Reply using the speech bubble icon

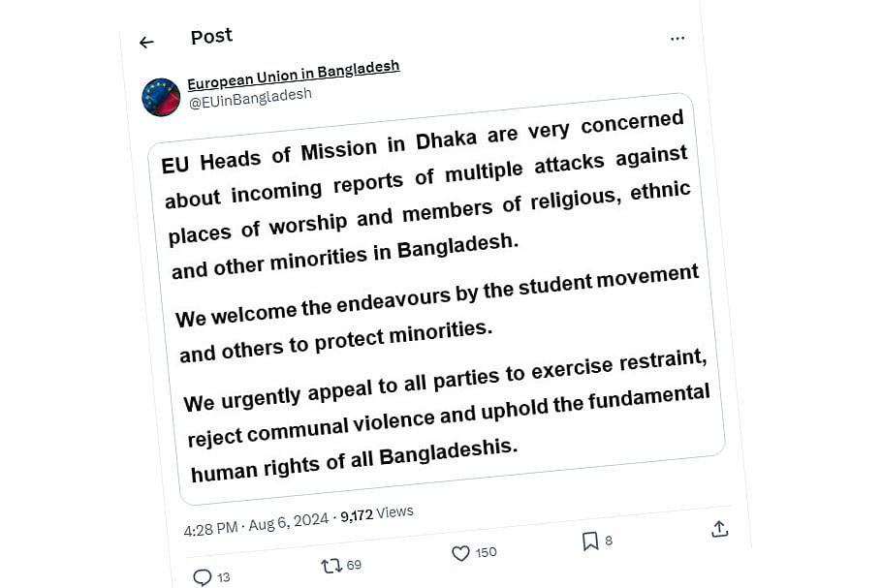coord(202,578)
